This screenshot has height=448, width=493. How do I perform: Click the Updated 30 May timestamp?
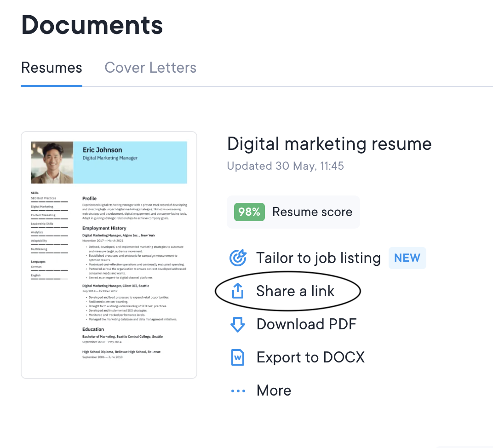(285, 166)
